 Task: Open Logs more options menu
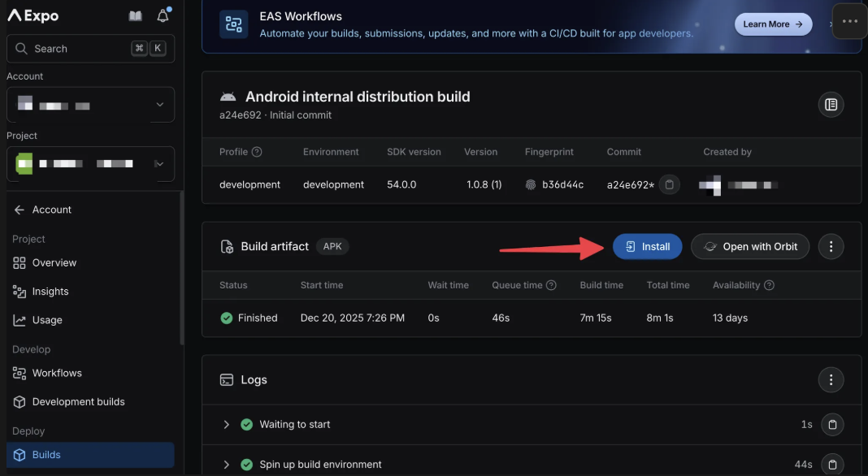coord(831,380)
